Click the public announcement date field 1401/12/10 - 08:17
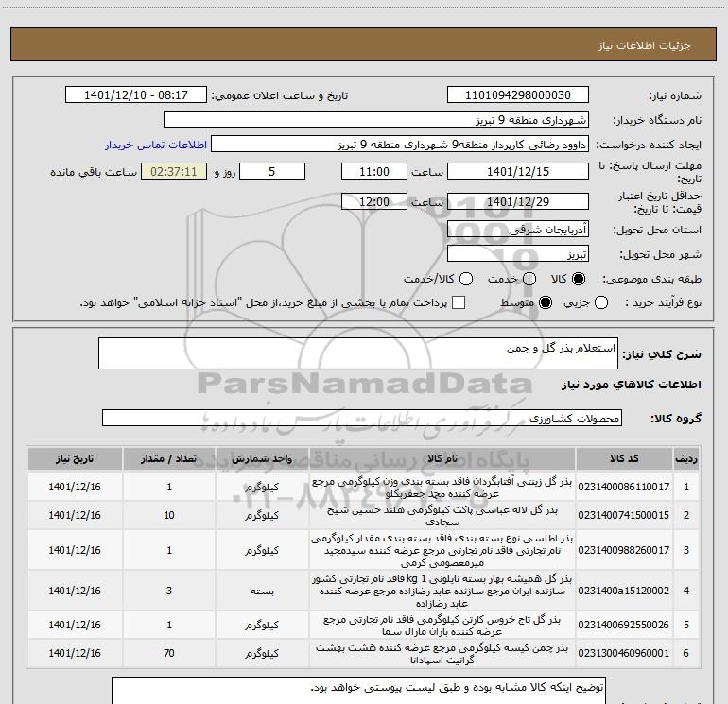 click(x=136, y=94)
